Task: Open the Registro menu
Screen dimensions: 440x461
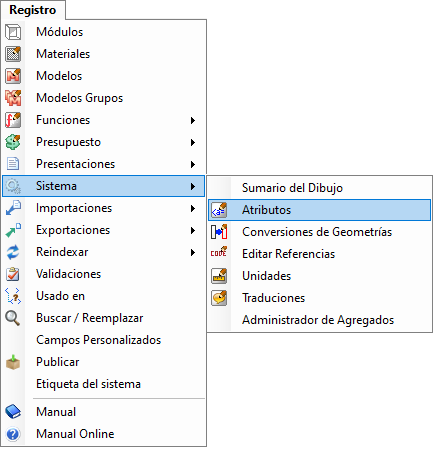Action: (x=33, y=10)
